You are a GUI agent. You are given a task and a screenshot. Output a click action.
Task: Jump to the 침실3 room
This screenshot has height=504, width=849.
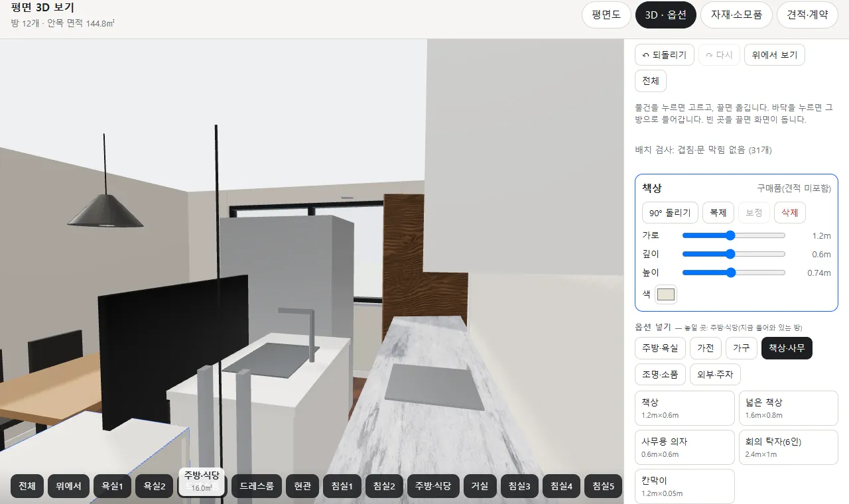tap(519, 486)
